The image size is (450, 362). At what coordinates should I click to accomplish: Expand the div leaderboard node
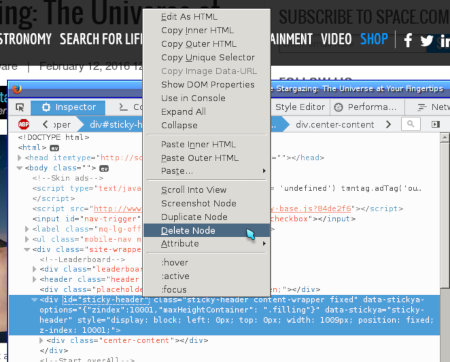[x=34, y=269]
